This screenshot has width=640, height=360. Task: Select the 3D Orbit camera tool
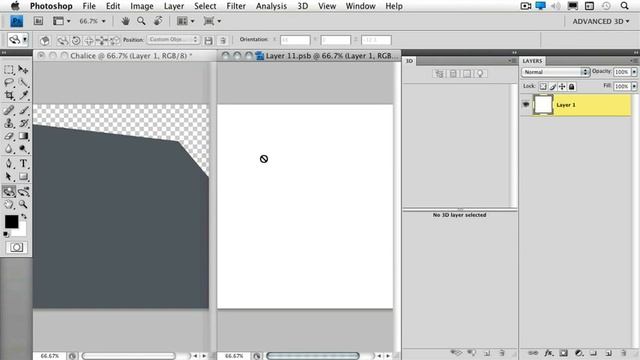(23, 191)
